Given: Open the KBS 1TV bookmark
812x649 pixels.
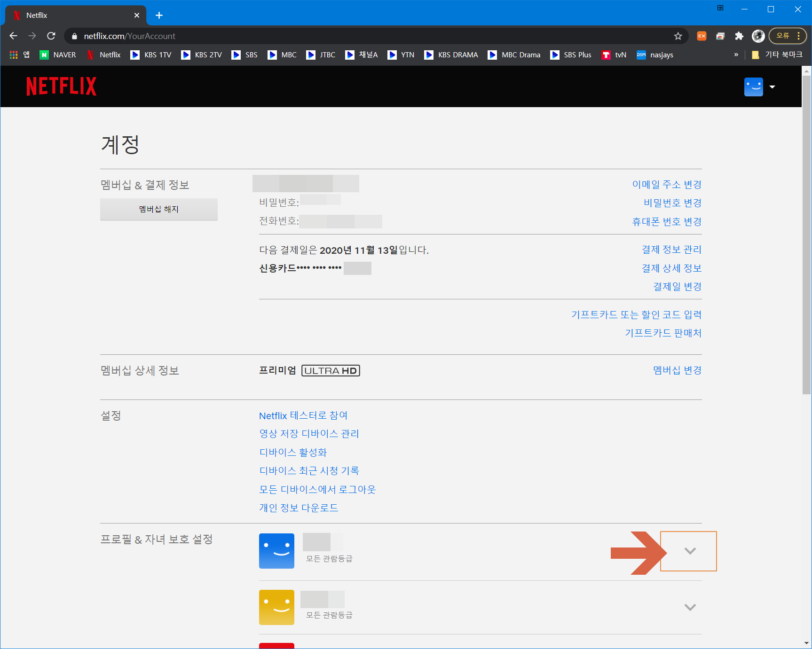Looking at the screenshot, I should point(151,55).
